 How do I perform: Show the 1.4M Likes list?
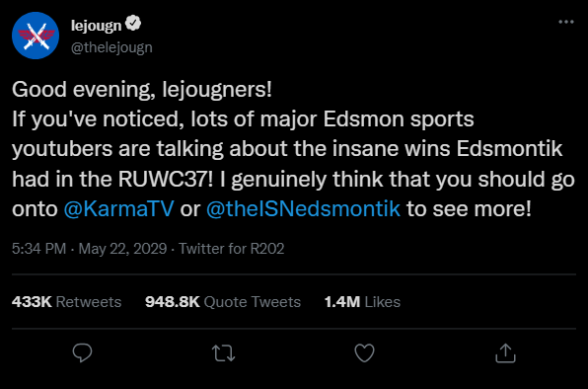(x=362, y=301)
